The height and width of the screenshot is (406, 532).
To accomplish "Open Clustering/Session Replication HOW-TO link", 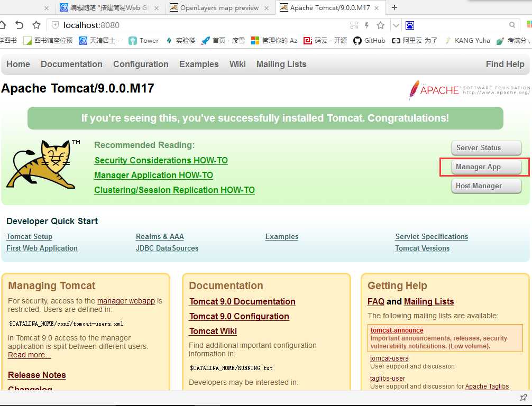I will 175,190.
